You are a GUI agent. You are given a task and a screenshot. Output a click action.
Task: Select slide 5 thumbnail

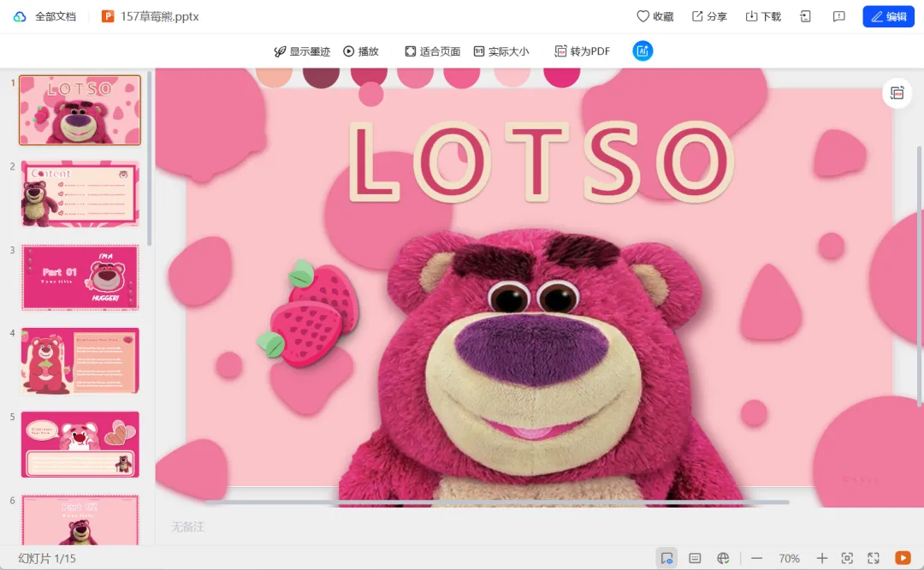click(80, 444)
